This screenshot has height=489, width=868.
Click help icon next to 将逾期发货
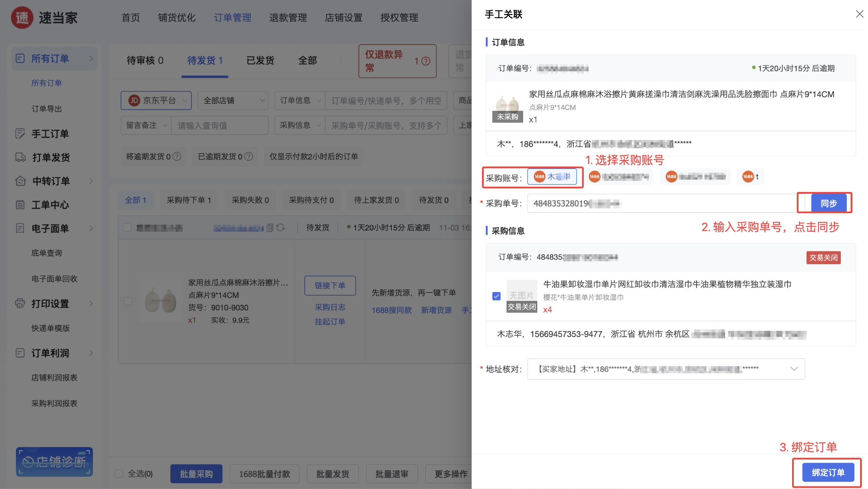177,156
